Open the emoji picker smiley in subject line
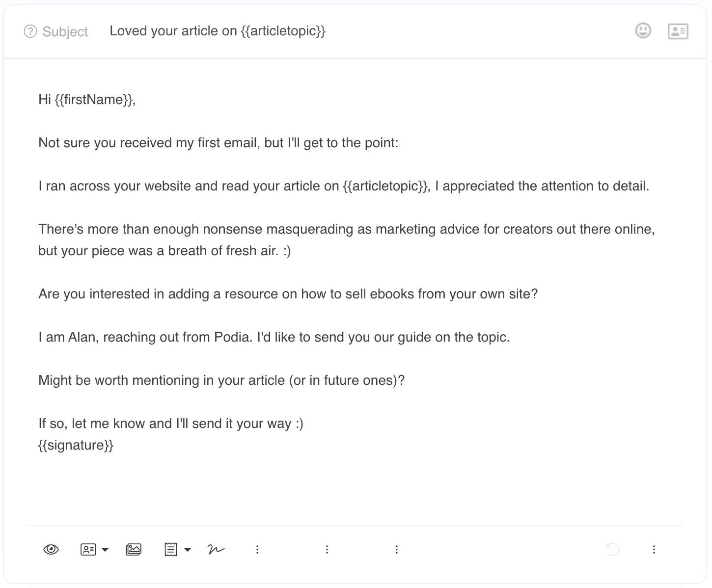712x588 pixels. [643, 31]
